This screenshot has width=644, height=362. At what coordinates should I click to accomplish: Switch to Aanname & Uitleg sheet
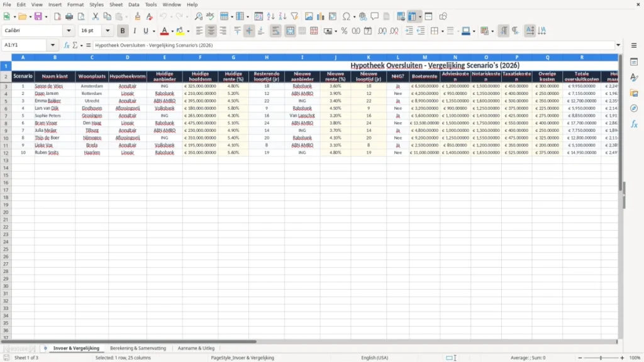click(x=196, y=348)
